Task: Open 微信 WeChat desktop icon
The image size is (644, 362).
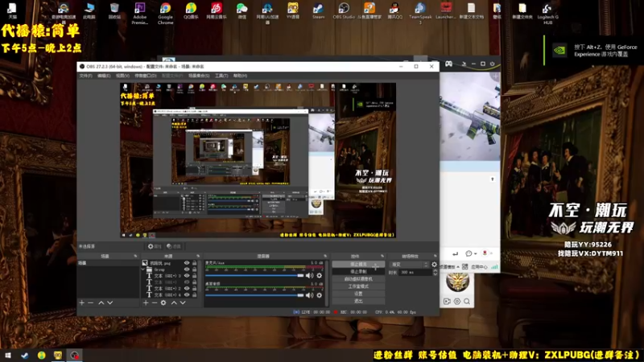Action: pyautogui.click(x=242, y=10)
